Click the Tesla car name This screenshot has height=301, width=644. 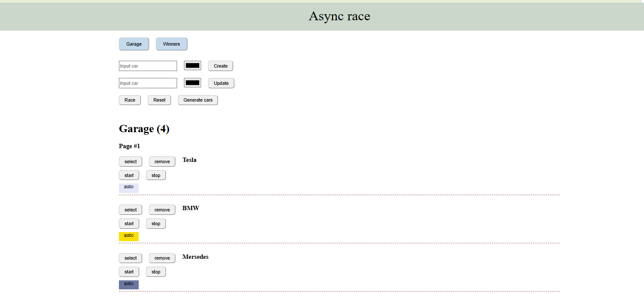click(x=190, y=160)
